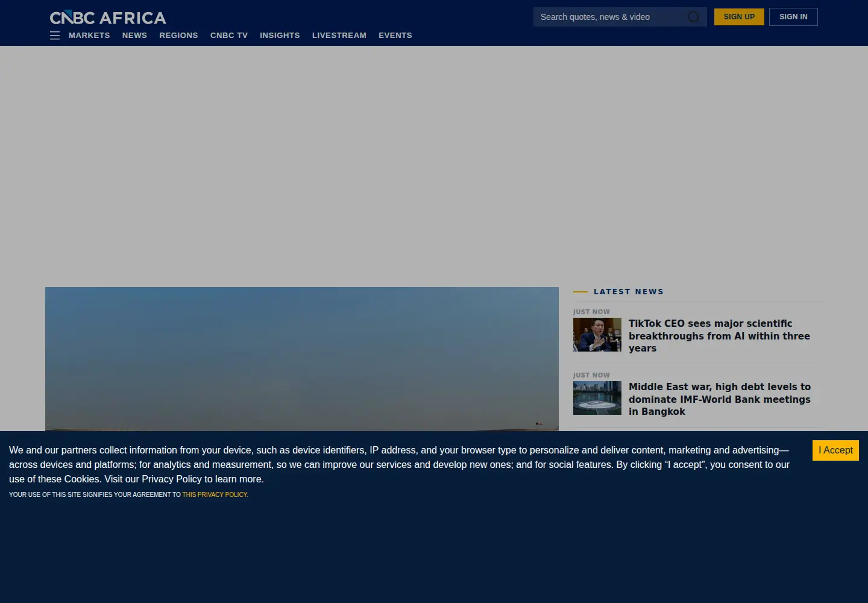
Task: Open the Events page
Action: point(395,36)
